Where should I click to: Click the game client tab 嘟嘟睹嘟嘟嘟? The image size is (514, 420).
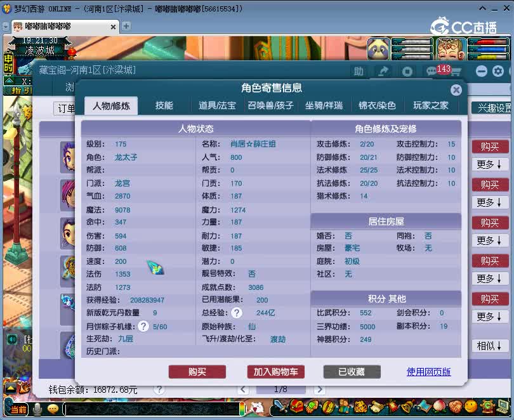point(65,26)
